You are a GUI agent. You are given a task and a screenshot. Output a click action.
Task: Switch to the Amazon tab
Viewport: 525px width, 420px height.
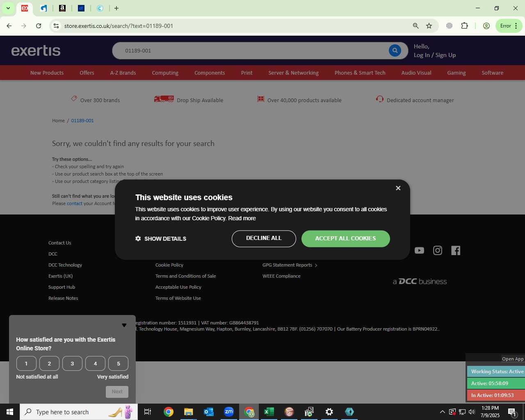coord(62,8)
